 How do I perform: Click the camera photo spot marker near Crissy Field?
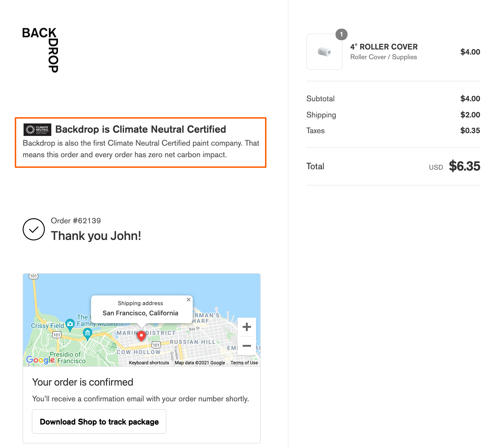pos(70,324)
